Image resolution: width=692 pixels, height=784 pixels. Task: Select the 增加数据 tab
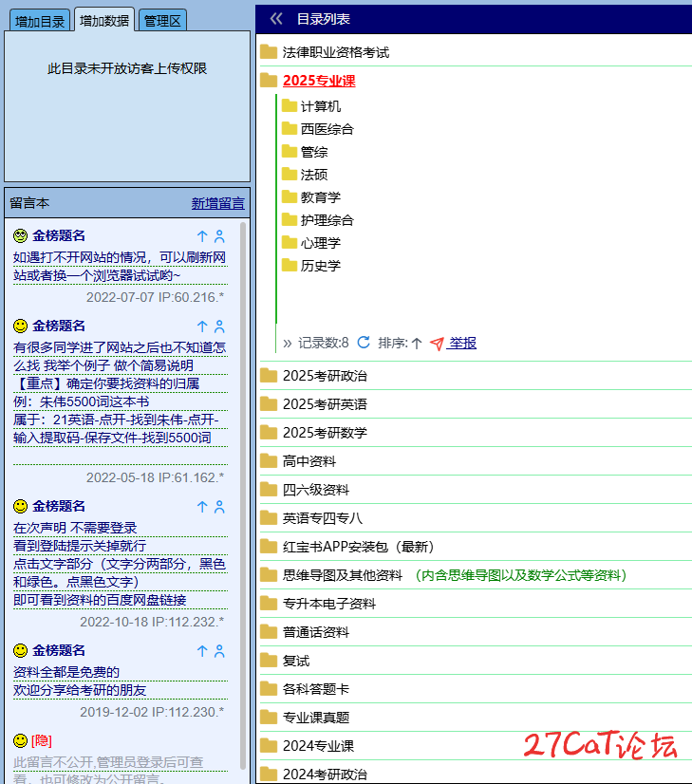[104, 21]
